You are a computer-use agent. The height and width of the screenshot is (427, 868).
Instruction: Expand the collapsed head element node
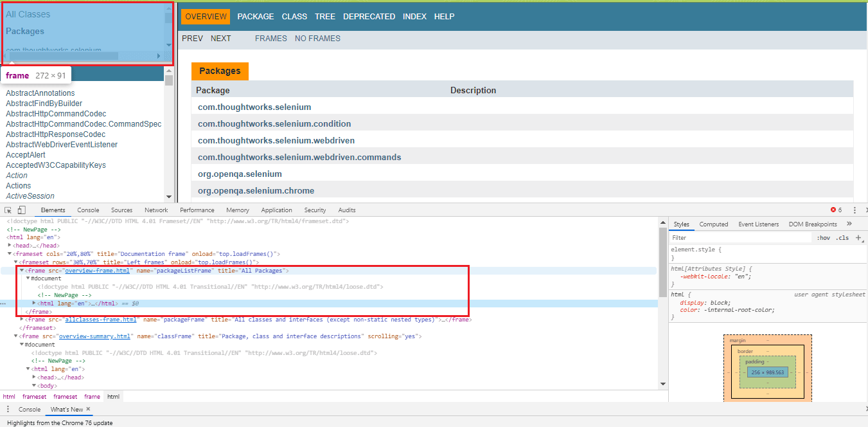[x=10, y=246]
